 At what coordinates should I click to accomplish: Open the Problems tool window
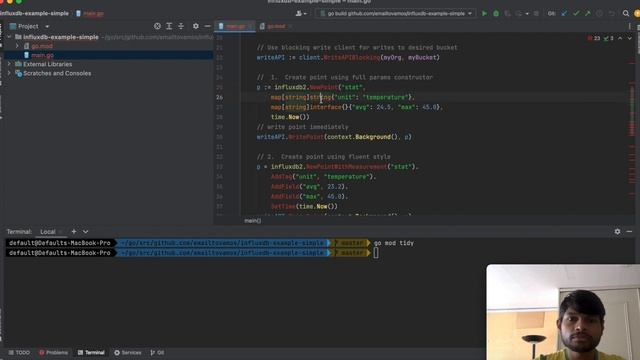tap(53, 352)
